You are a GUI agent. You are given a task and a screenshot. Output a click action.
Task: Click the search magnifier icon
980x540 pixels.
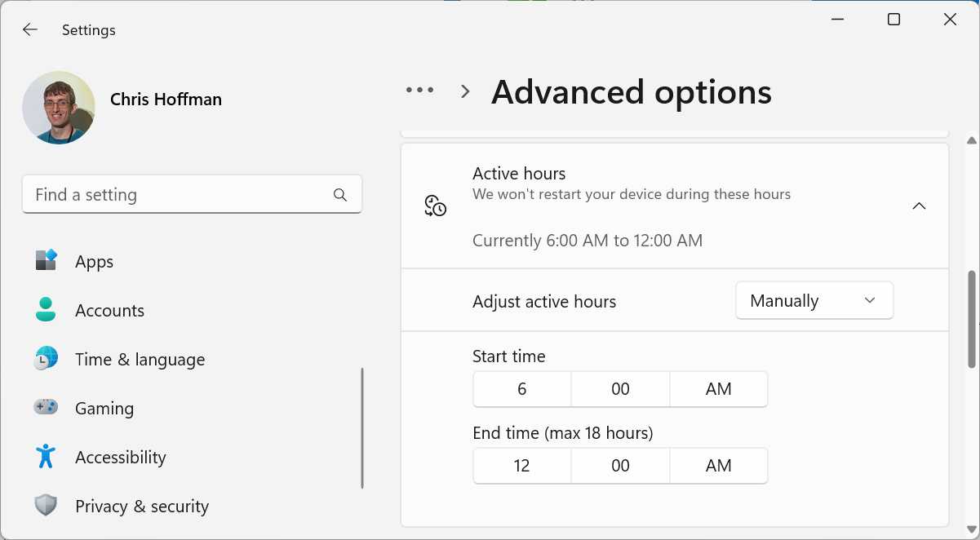[x=340, y=195]
